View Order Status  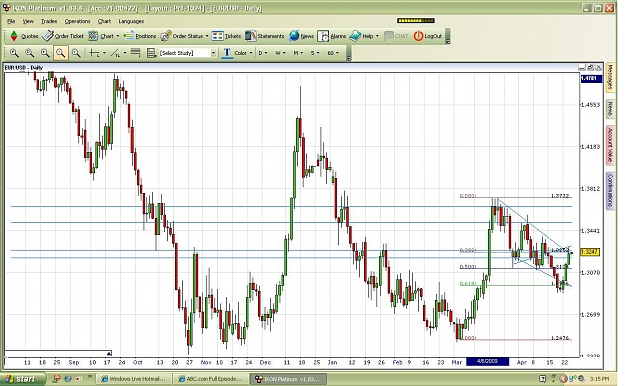(182, 36)
